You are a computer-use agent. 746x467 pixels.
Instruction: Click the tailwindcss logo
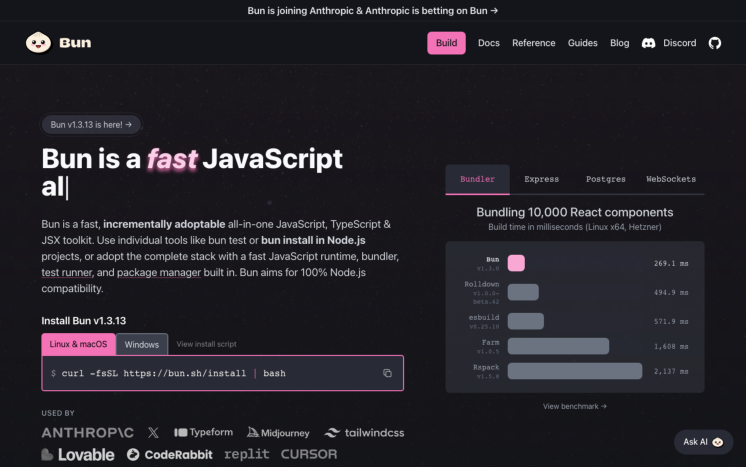click(x=364, y=433)
